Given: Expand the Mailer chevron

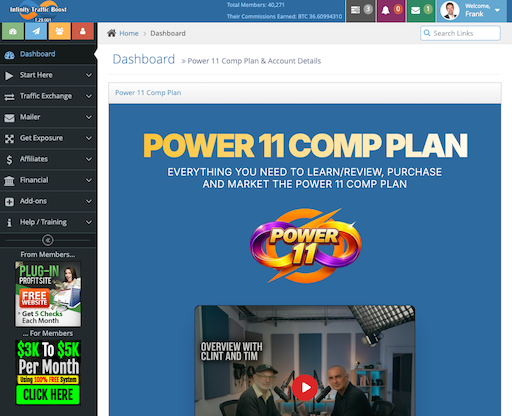Looking at the screenshot, I should (x=89, y=117).
